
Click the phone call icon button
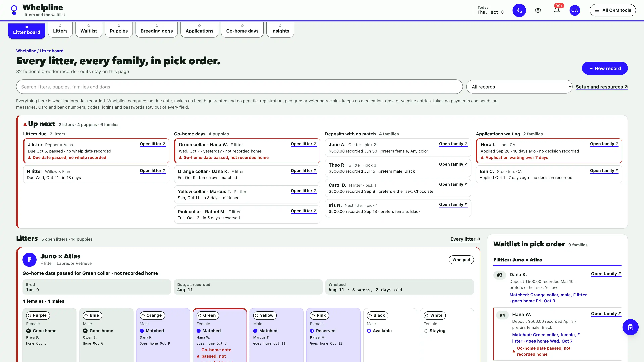[x=519, y=10]
